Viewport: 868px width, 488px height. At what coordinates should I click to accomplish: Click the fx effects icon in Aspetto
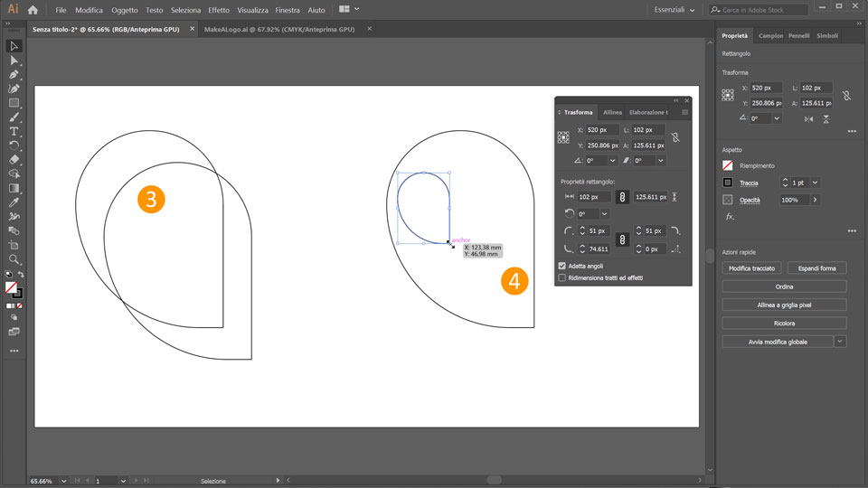point(730,217)
